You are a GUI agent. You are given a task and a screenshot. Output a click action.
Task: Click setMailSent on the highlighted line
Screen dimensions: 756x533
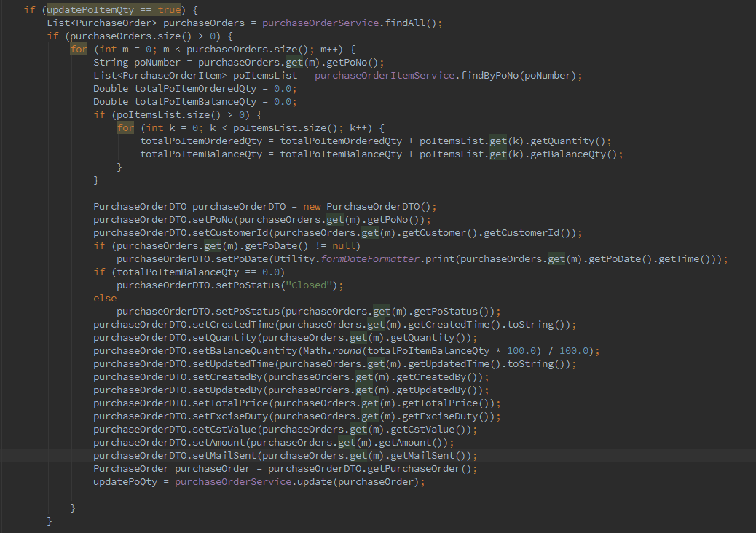224,455
